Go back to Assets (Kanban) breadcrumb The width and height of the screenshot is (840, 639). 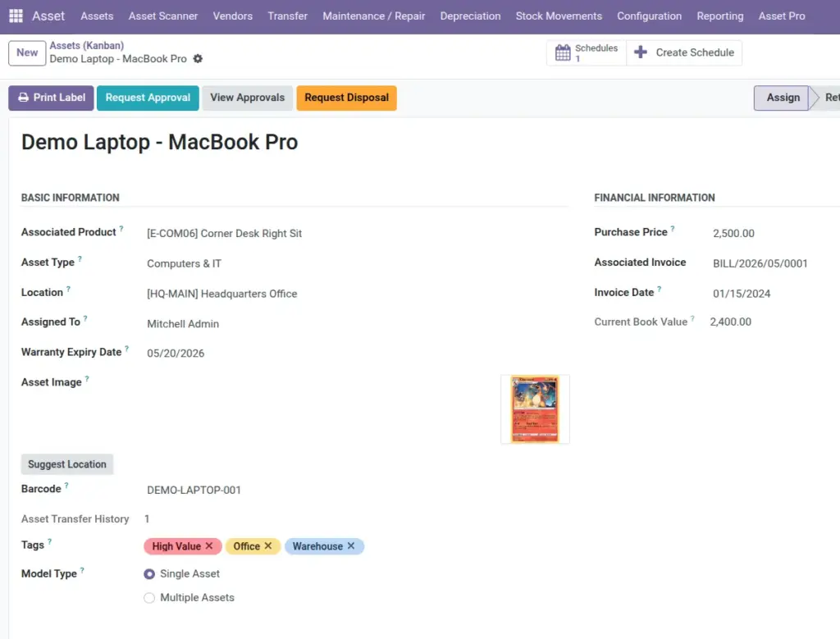(x=87, y=46)
